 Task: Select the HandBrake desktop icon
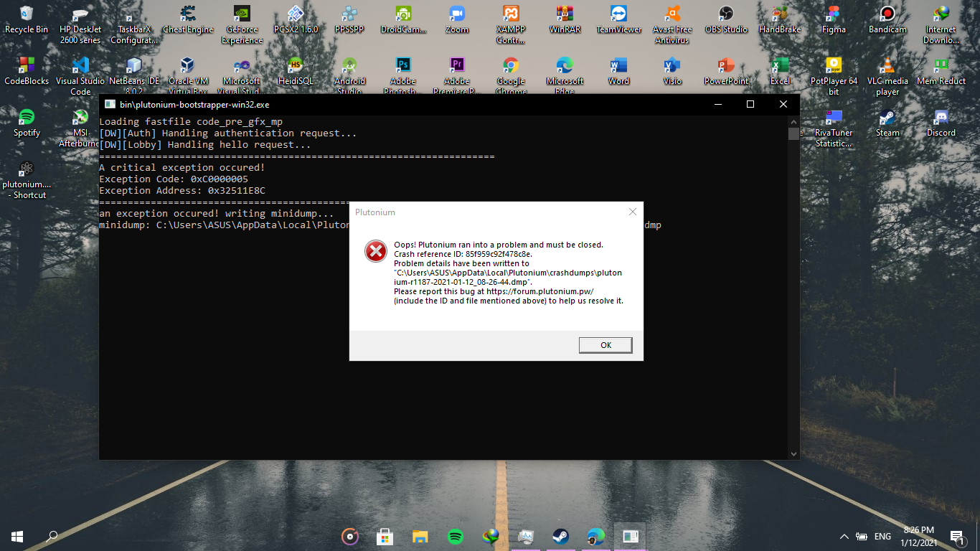[780, 20]
